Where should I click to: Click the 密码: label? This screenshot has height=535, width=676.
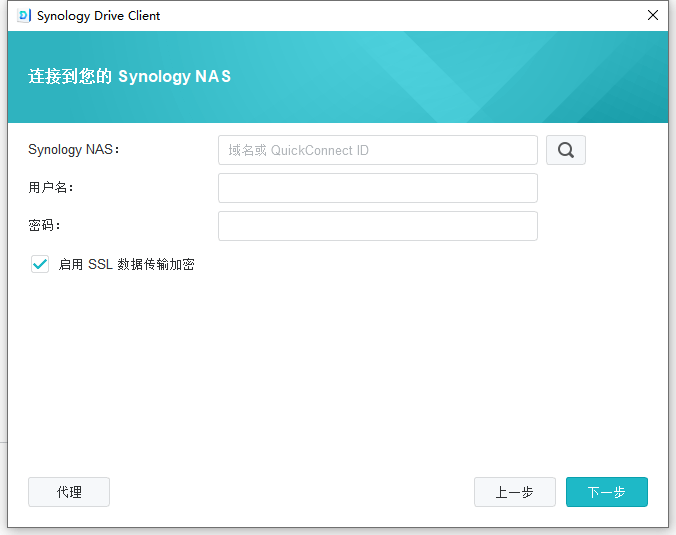44,225
